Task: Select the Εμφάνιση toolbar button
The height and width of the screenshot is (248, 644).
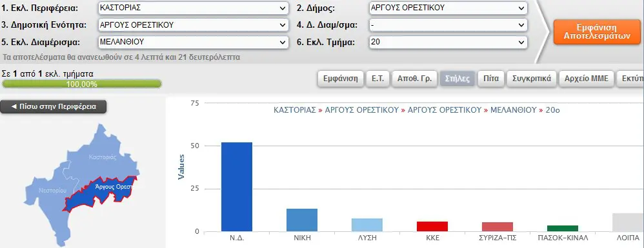Action: (x=341, y=79)
